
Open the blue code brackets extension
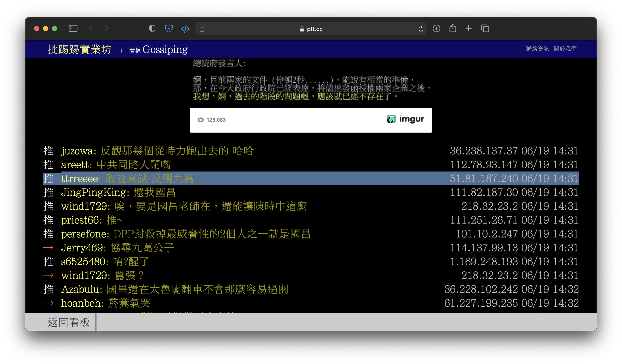coord(185,29)
